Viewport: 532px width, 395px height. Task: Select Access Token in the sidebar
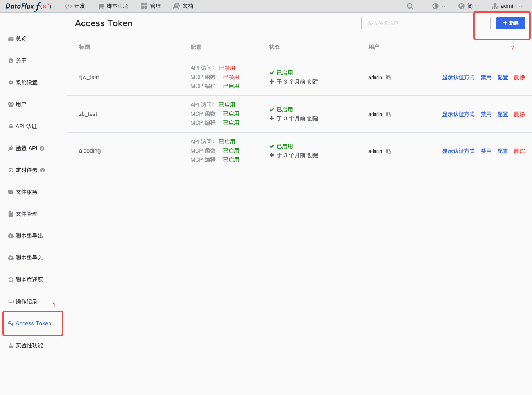[x=30, y=323]
